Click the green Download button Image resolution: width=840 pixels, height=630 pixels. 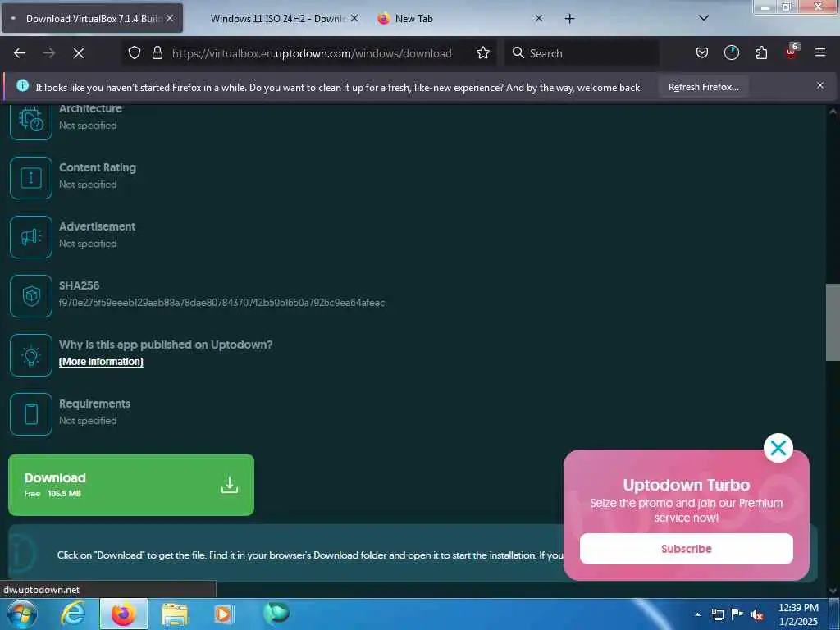(131, 485)
